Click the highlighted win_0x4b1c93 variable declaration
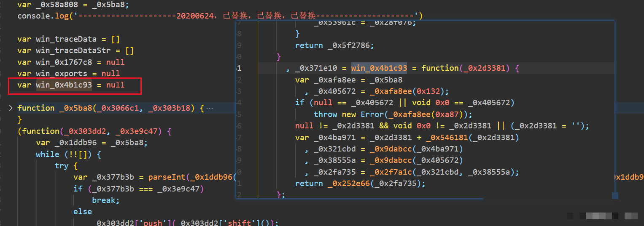The width and height of the screenshot is (644, 226). click(x=64, y=85)
